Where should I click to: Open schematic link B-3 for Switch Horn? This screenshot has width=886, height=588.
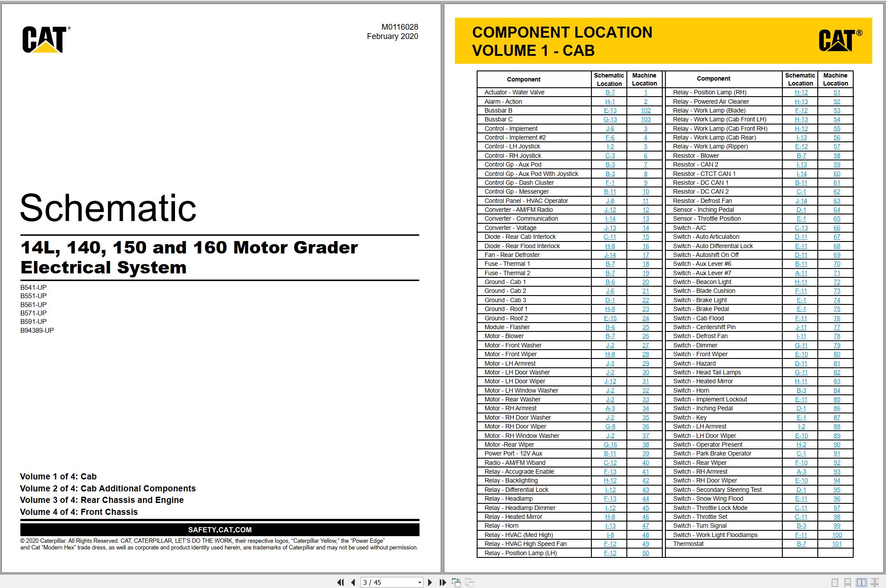[x=801, y=390]
